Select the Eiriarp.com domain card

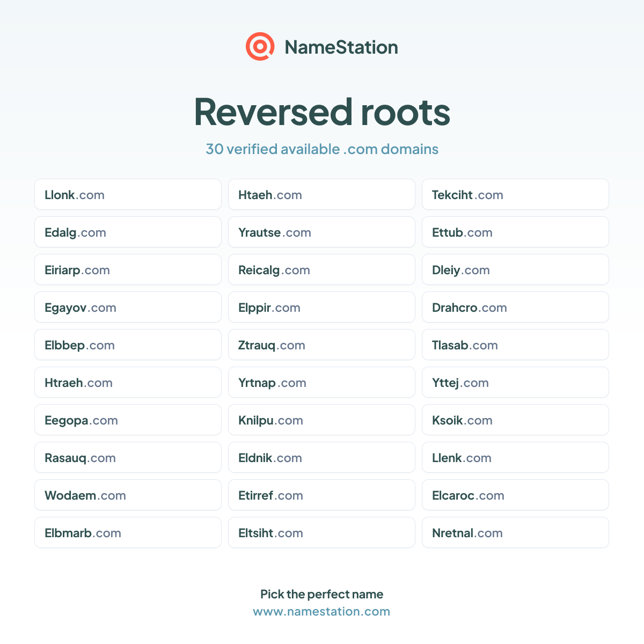pyautogui.click(x=128, y=269)
